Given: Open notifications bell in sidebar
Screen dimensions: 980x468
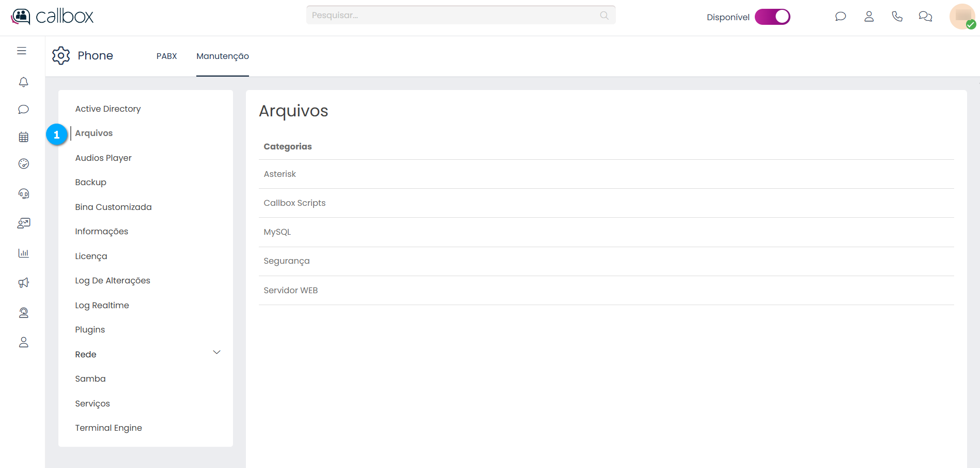Looking at the screenshot, I should click(x=24, y=82).
